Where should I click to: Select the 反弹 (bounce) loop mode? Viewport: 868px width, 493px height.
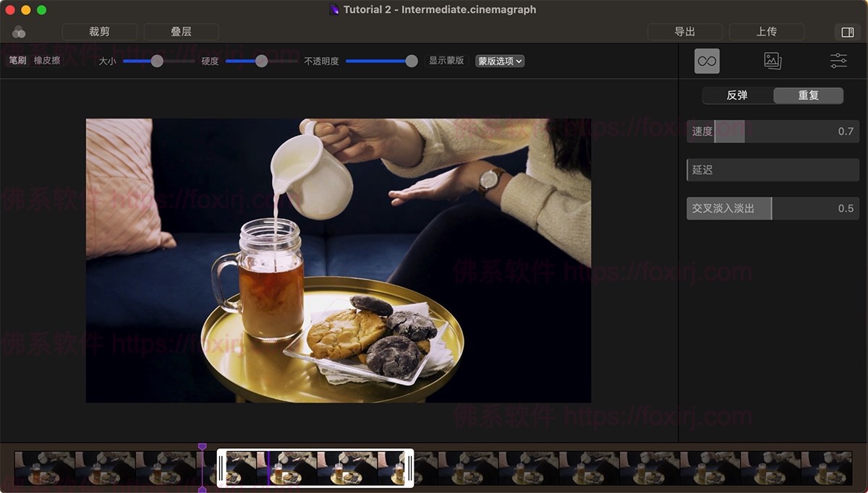click(x=736, y=95)
